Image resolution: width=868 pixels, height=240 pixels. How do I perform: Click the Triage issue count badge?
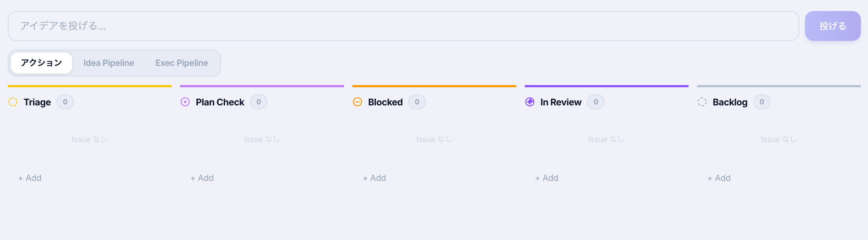[65, 102]
